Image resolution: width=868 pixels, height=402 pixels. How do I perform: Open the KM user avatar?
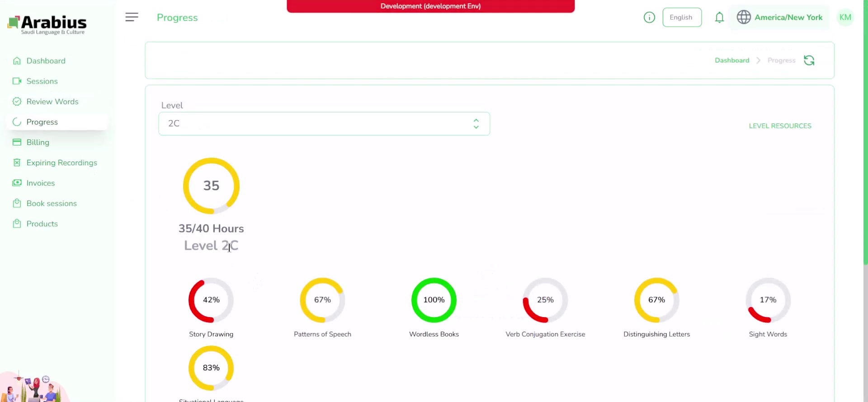(x=845, y=17)
